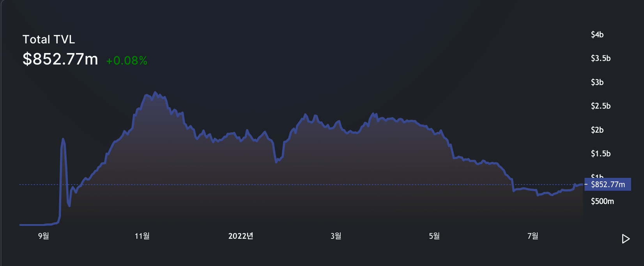Viewport: 644px width, 266px height.
Task: Click the sharp early spike after 9월
Action: tap(63, 139)
